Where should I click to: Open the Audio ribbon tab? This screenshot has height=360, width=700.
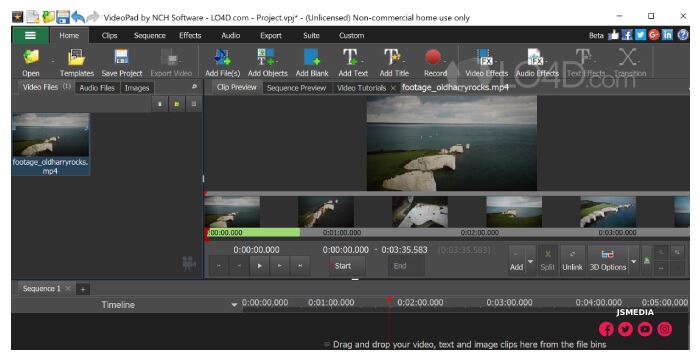click(231, 35)
